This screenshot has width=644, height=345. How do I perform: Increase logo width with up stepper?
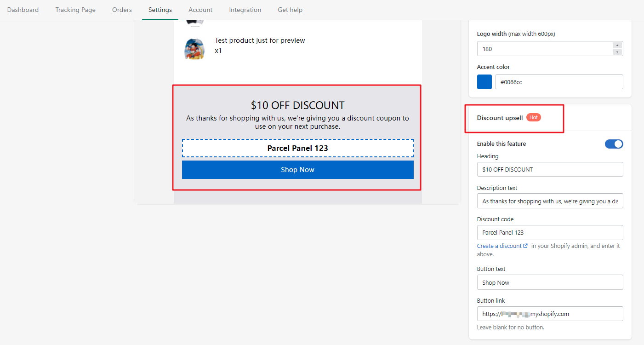click(617, 45)
